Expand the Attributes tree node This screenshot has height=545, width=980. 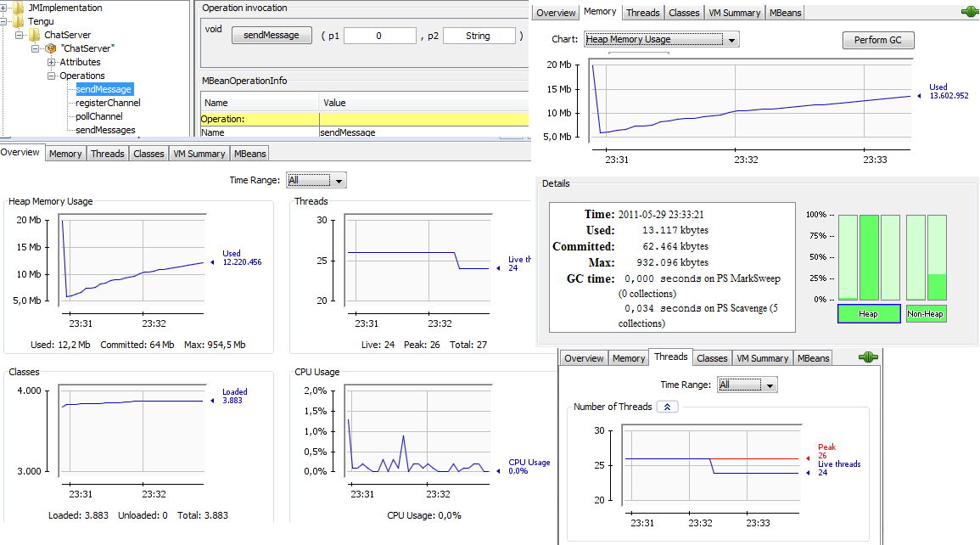(51, 62)
